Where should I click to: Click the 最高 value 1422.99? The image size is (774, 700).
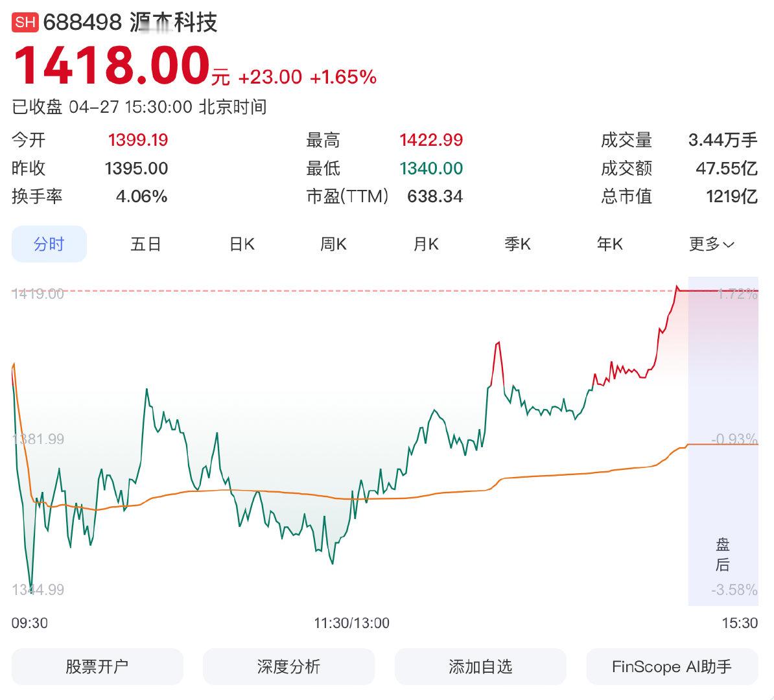coord(431,140)
